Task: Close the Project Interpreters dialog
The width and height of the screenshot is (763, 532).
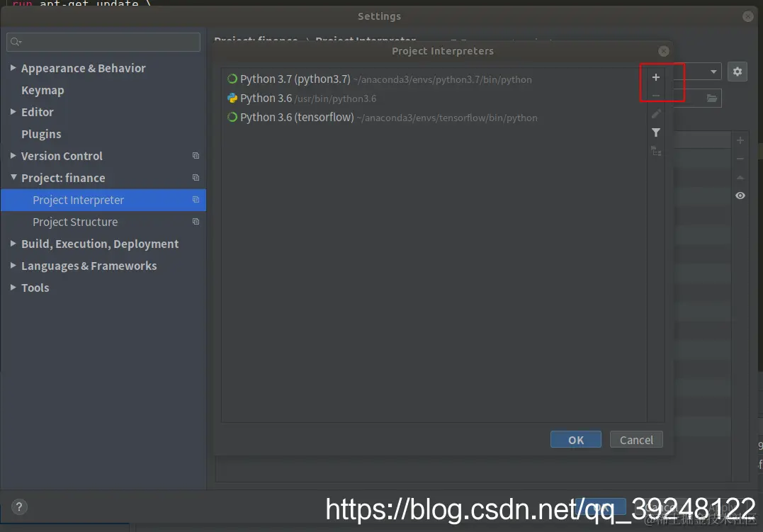Action: [x=663, y=51]
